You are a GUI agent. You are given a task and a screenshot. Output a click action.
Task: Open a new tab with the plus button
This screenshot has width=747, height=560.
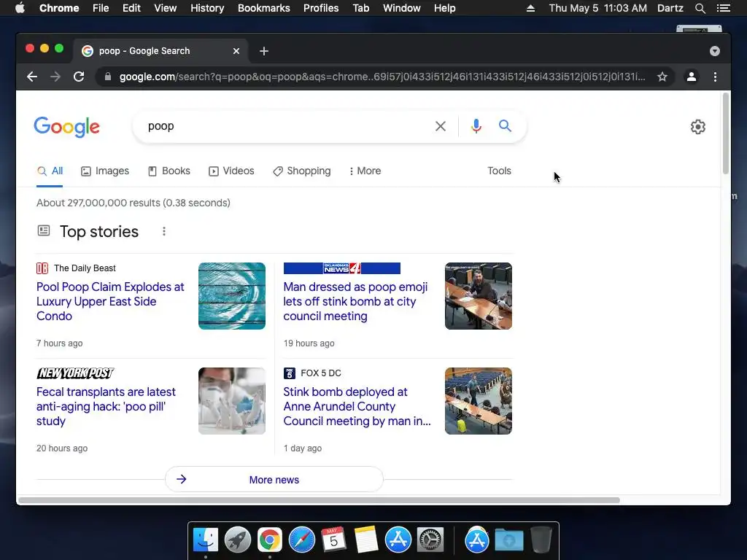pyautogui.click(x=264, y=51)
